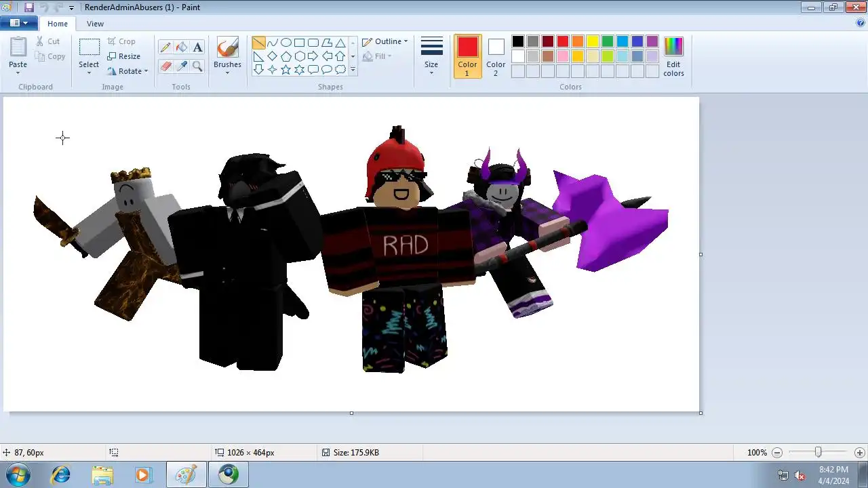Choose the Triangle shape
868x488 pixels.
tap(340, 43)
